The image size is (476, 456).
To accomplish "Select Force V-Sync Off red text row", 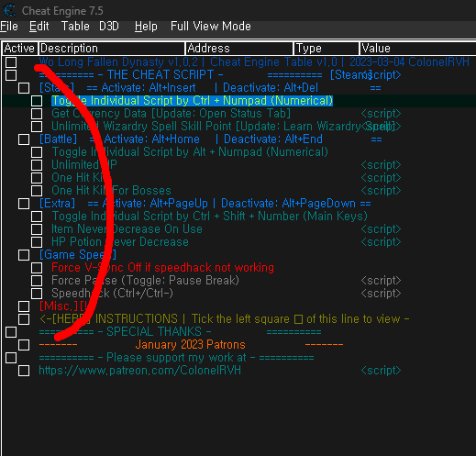I will coord(162,268).
